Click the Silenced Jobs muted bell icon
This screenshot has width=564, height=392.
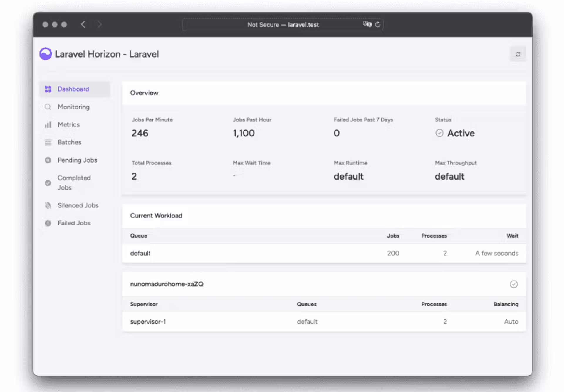[x=48, y=205]
